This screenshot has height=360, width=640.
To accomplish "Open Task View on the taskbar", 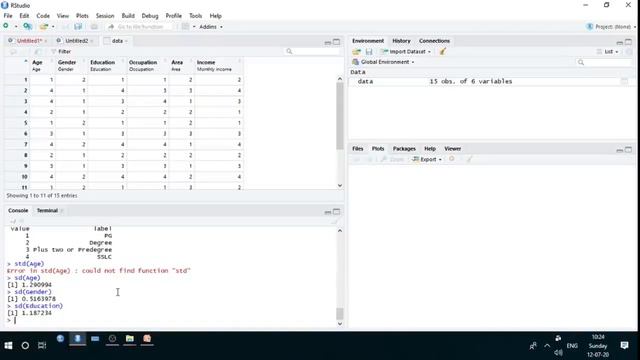I will point(42,345).
